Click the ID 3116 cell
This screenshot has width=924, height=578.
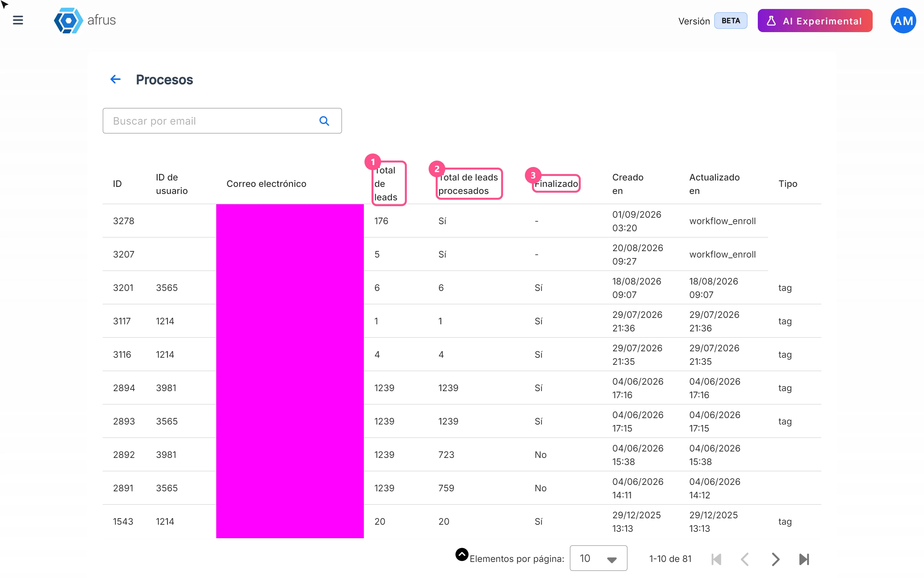122,355
